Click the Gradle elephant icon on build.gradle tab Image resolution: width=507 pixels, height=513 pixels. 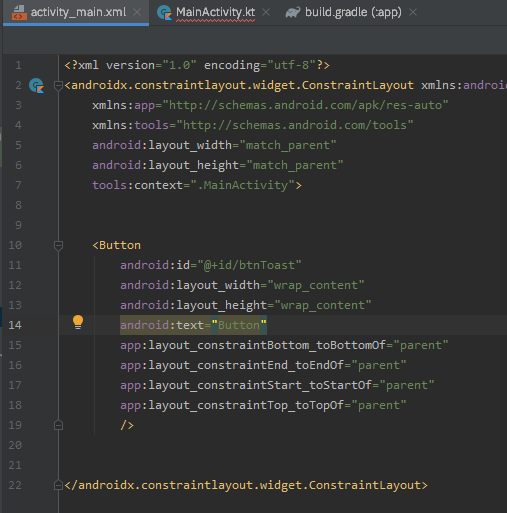click(x=293, y=13)
